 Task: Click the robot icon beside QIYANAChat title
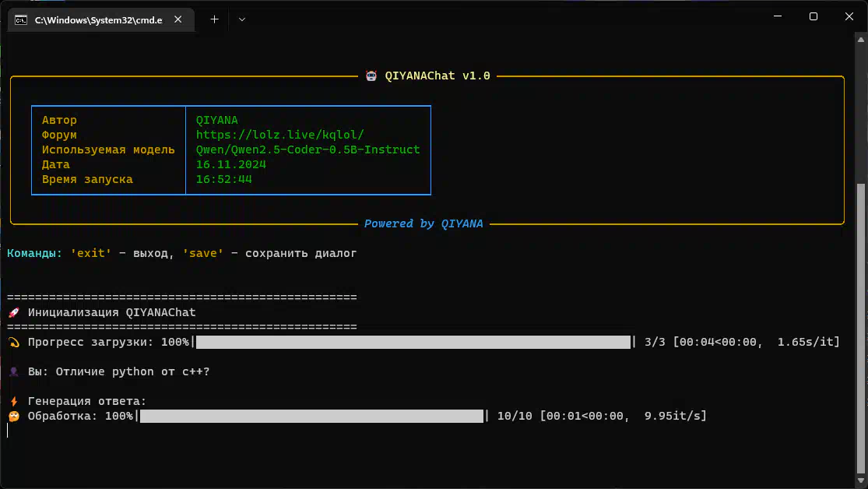pyautogui.click(x=371, y=76)
